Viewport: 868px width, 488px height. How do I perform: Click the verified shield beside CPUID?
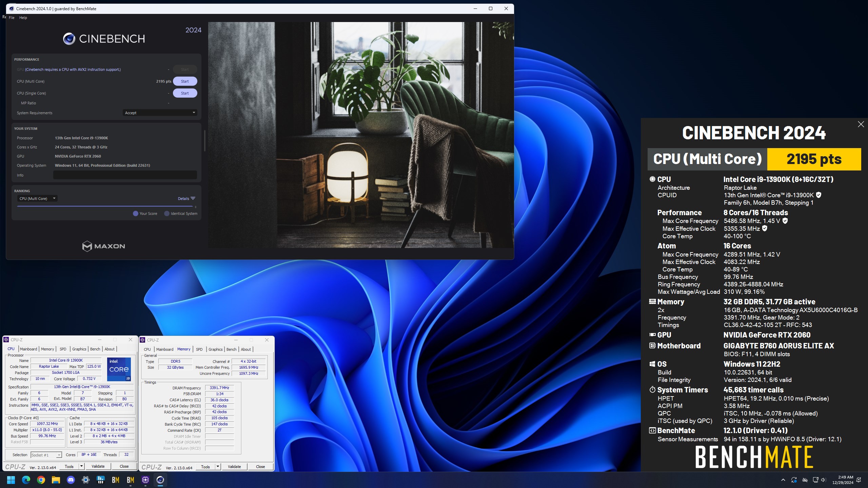[818, 195]
